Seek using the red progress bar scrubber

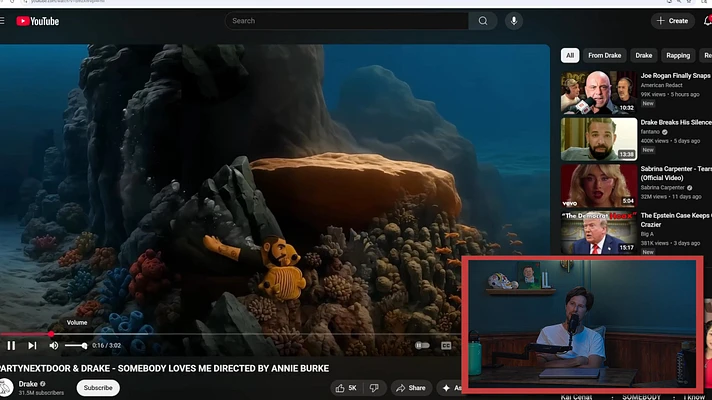51,334
